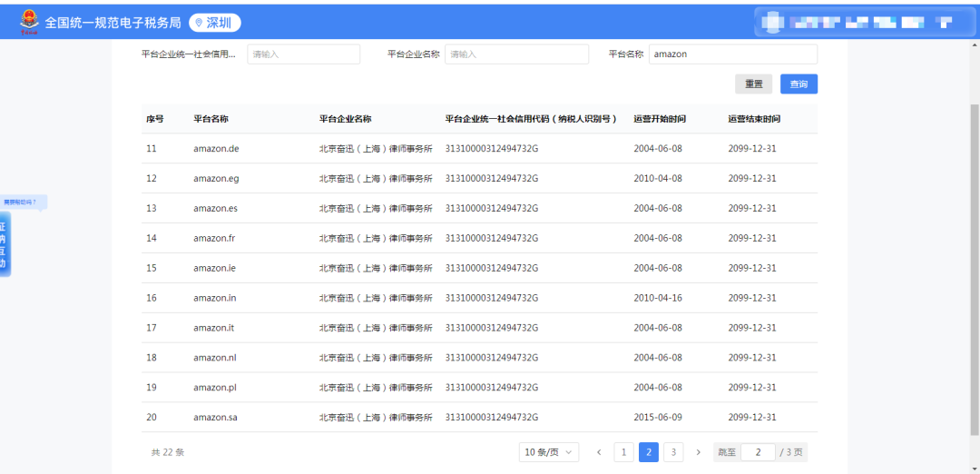Image resolution: width=980 pixels, height=474 pixels.
Task: Click the 需要帮助吗 help bubble
Action: [x=23, y=202]
